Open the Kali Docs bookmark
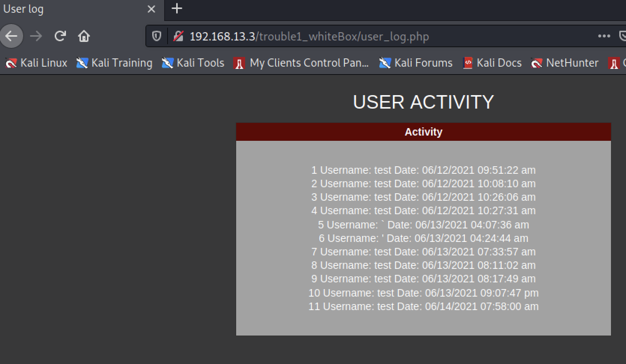 pyautogui.click(x=492, y=63)
